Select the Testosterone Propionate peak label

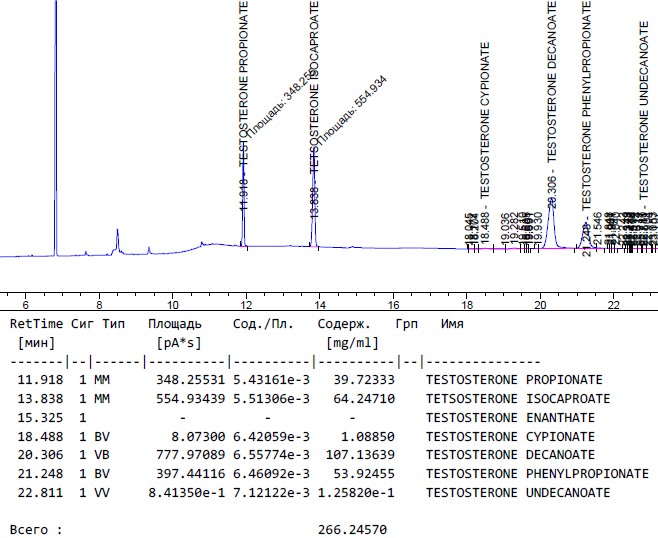pyautogui.click(x=243, y=85)
